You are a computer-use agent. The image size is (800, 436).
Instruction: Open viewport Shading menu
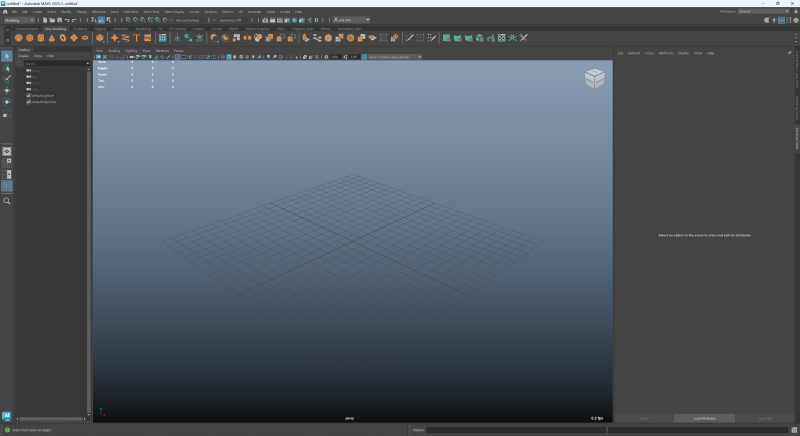[x=114, y=50]
